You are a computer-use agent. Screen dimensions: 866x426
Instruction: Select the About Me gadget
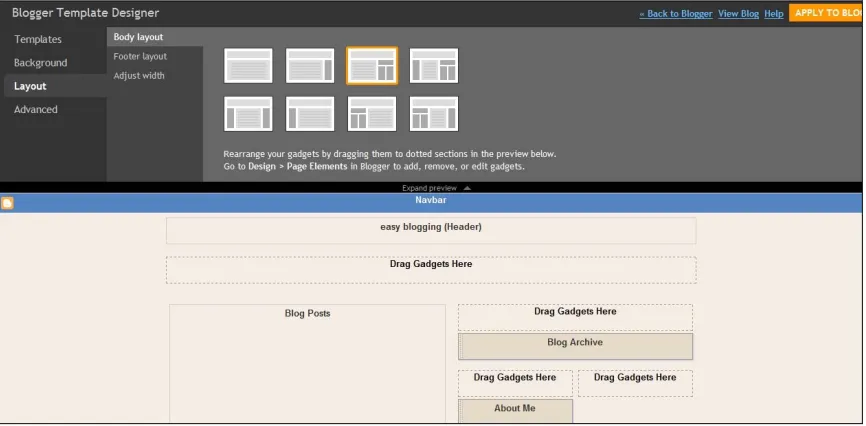(515, 411)
